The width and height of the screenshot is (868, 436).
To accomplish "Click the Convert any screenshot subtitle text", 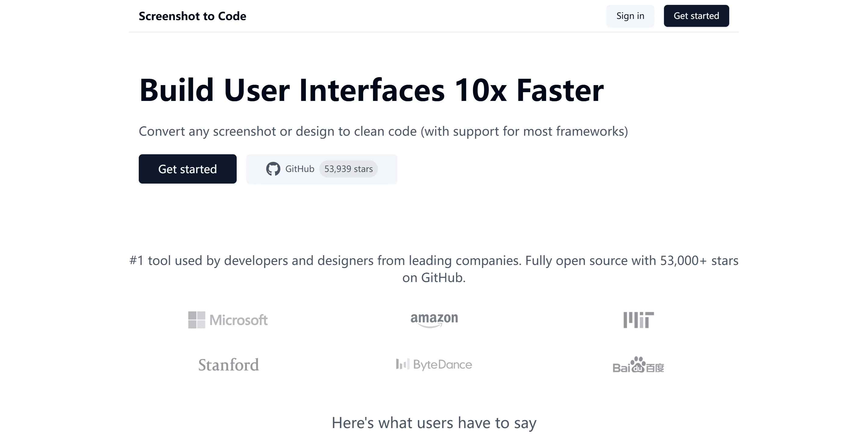I will (x=383, y=131).
